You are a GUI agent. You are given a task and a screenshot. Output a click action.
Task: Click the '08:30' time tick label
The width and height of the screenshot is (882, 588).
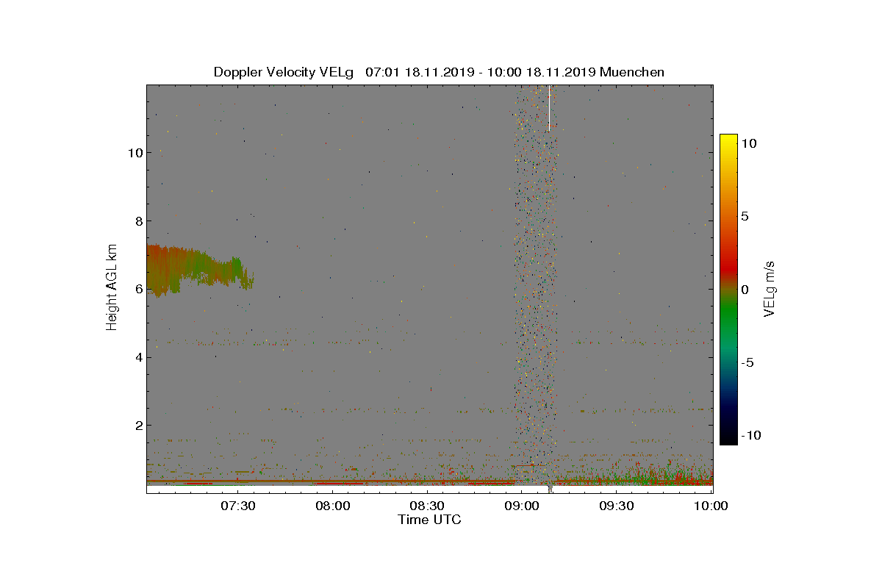click(x=427, y=506)
